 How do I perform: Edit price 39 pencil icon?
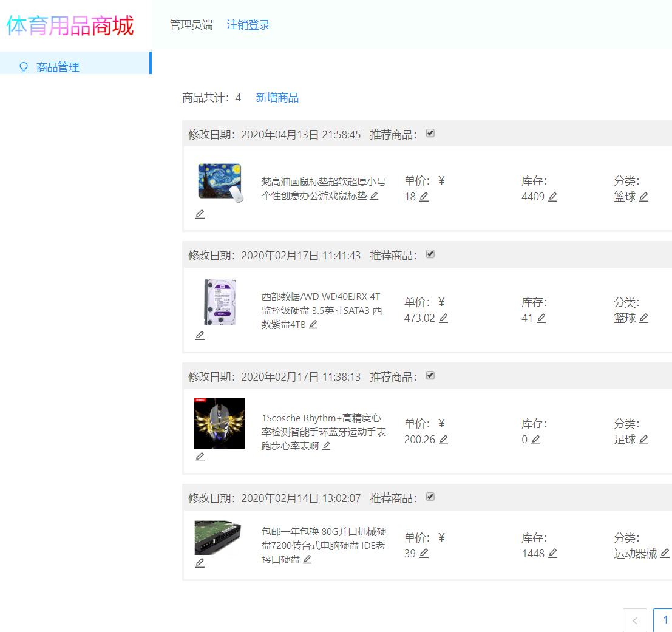click(424, 553)
